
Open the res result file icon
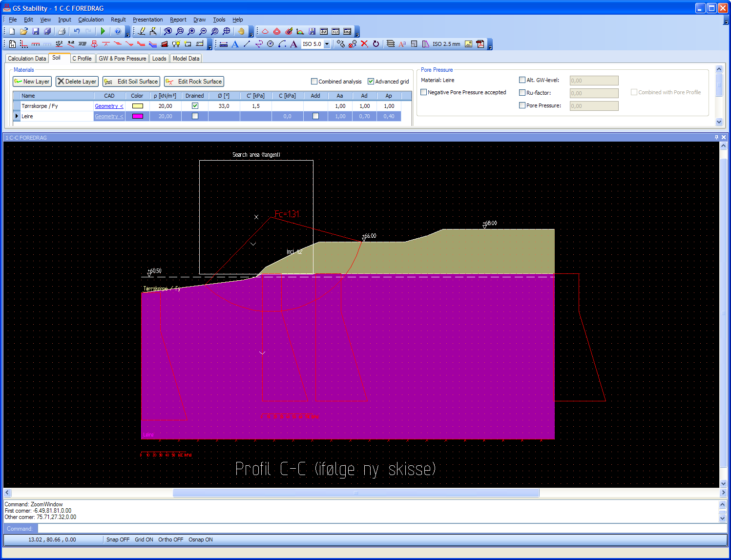[335, 31]
